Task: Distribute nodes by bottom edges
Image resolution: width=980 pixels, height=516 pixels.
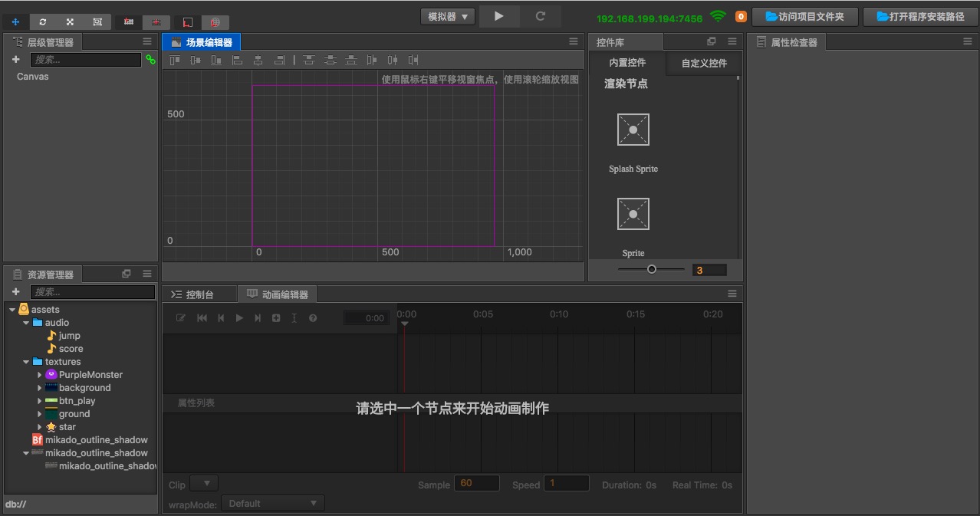Action: [x=351, y=60]
